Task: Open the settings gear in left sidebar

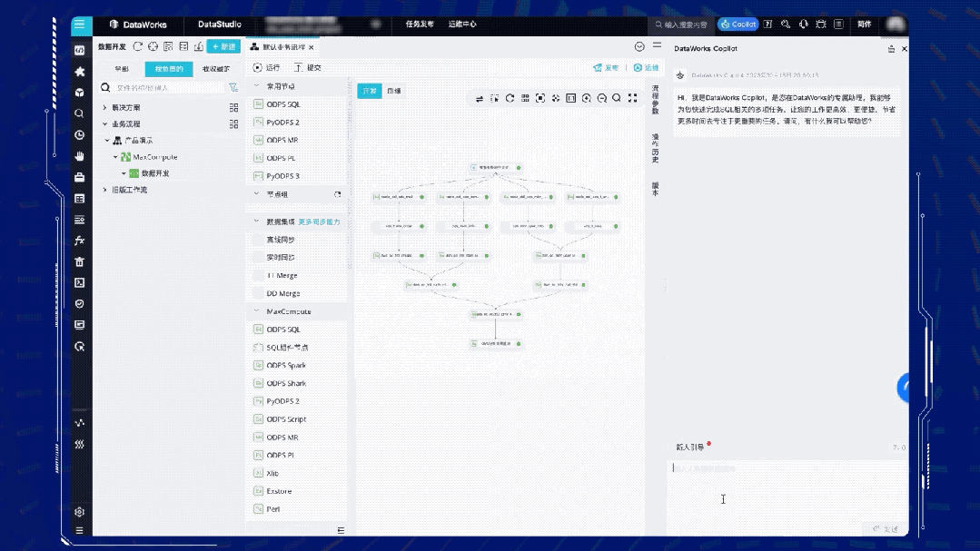Action: [x=79, y=512]
